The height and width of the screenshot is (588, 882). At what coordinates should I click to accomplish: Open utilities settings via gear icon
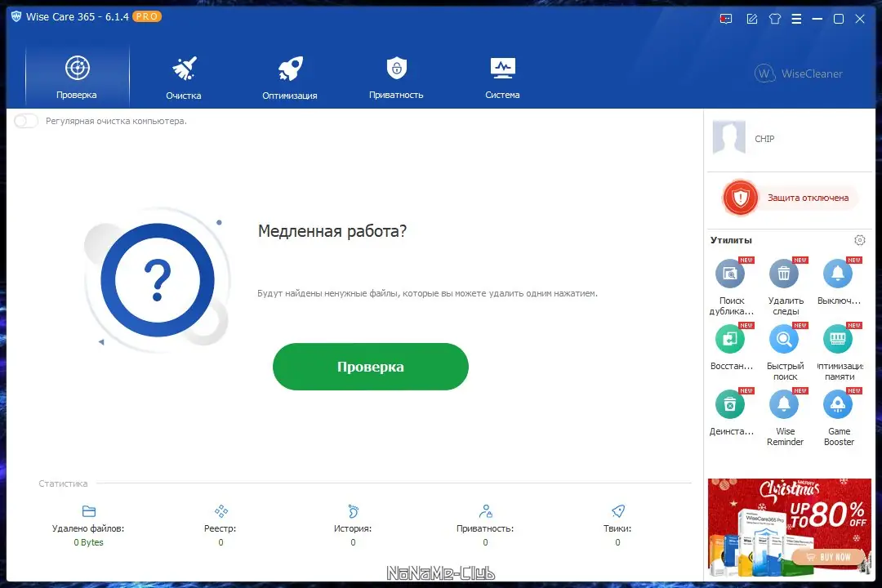point(859,239)
